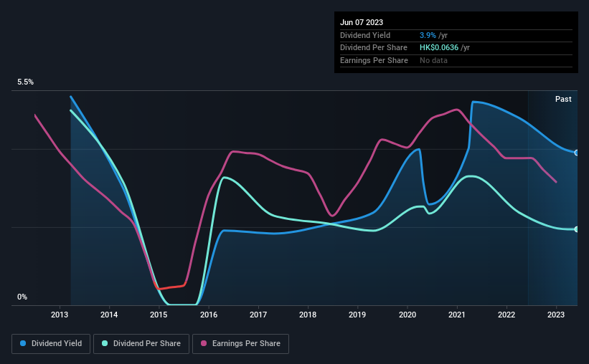This screenshot has width=589, height=364.
Task: Click the Jun 07 2023 tooltip date
Action: pyautogui.click(x=362, y=22)
